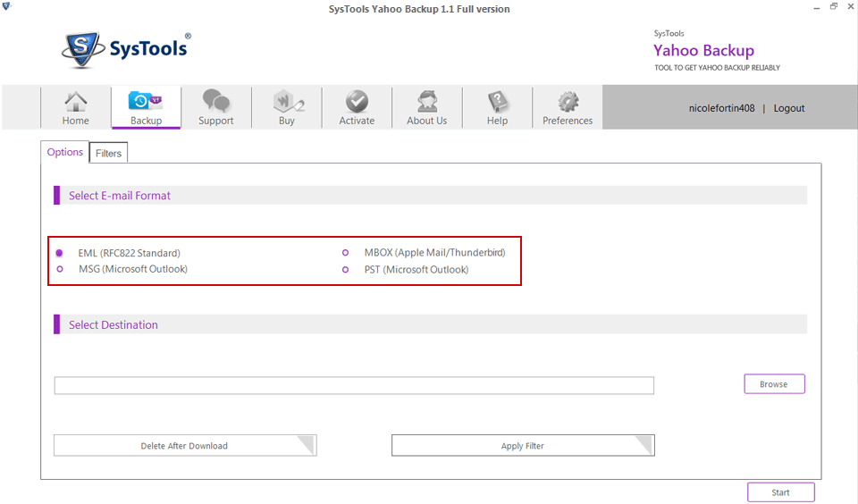Toggle Delete After Download option
This screenshot has height=504, width=858.
pyautogui.click(x=185, y=445)
